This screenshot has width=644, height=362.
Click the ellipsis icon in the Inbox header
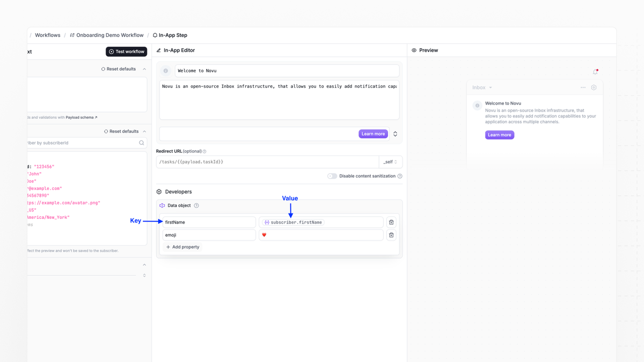(x=583, y=87)
